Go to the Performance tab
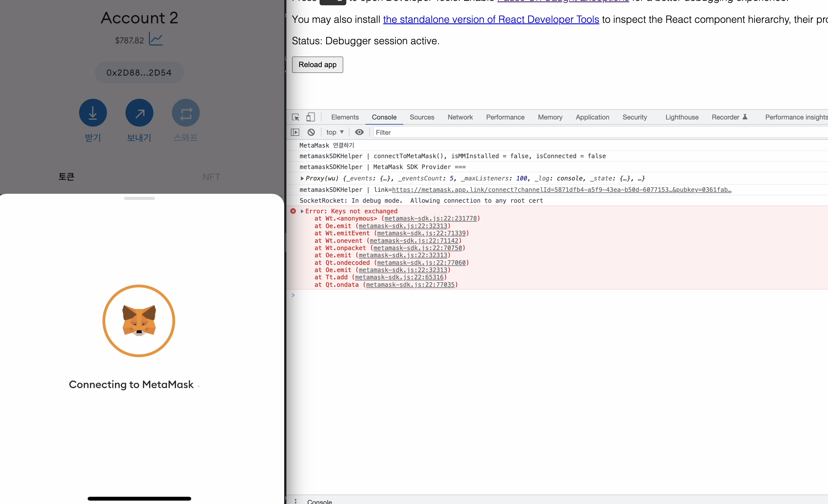The width and height of the screenshot is (828, 504). (505, 117)
